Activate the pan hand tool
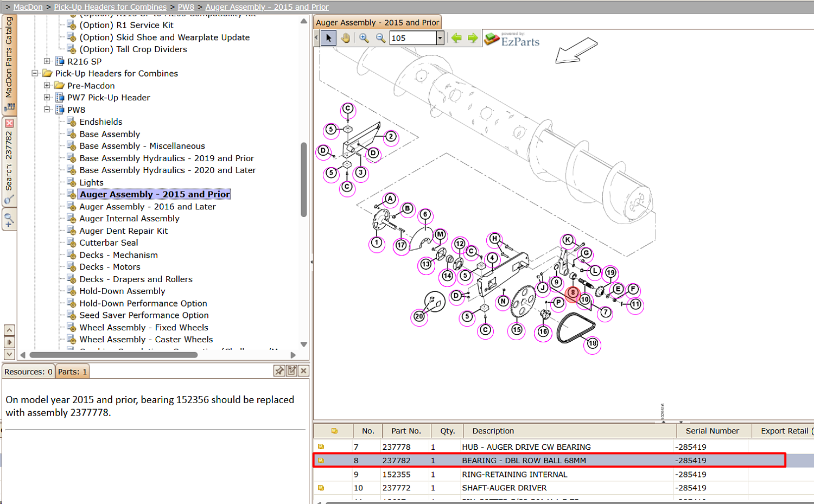This screenshot has width=814, height=504. point(346,38)
